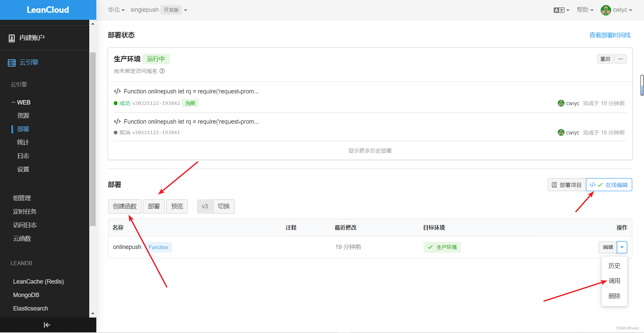Open 访问日志 in the sidebar
Image resolution: width=644 pixels, height=333 pixels.
(x=25, y=225)
